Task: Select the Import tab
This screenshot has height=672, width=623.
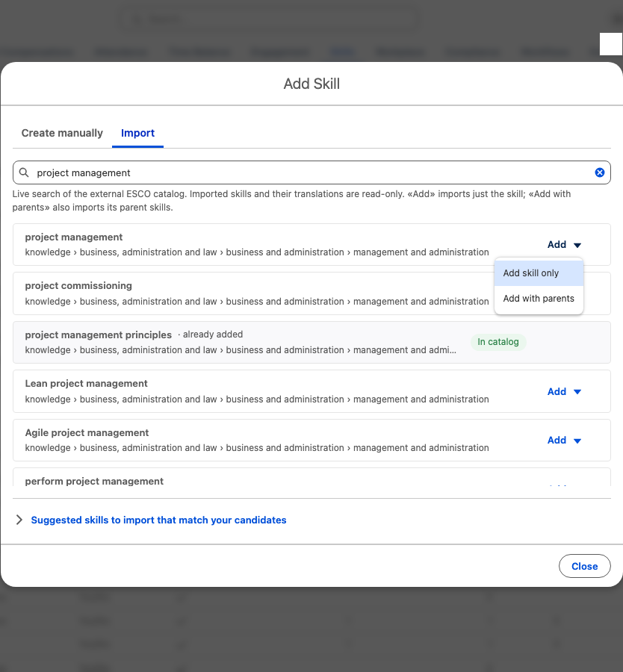Action: click(137, 133)
